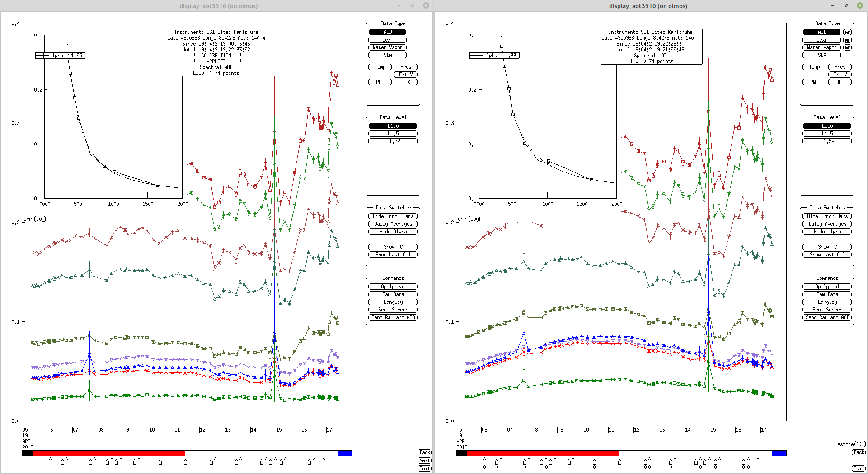The width and height of the screenshot is (868, 474).
Task: Open Langley command in left window
Action: click(393, 302)
